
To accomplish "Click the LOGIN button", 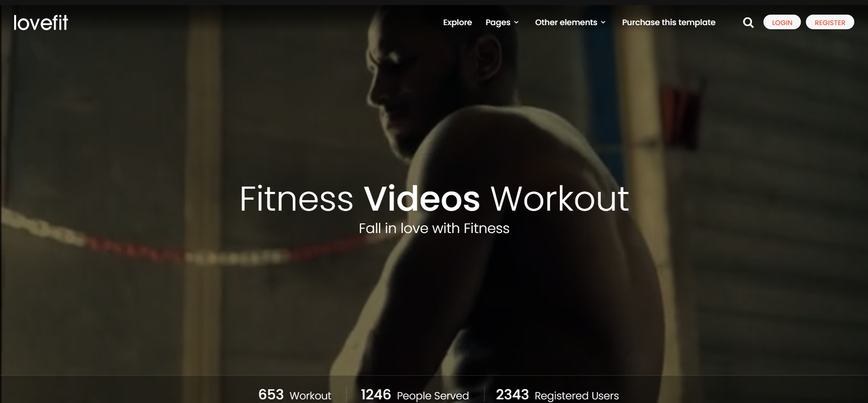I will [782, 22].
